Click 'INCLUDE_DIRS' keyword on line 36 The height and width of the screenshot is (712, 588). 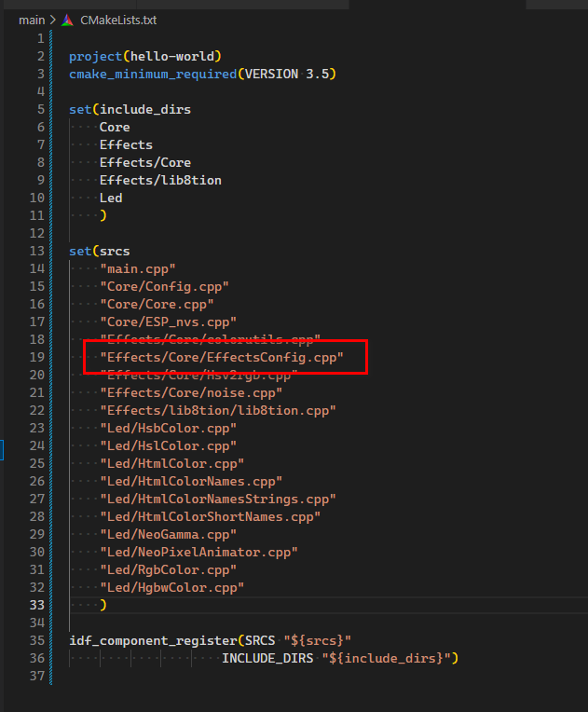tap(267, 659)
